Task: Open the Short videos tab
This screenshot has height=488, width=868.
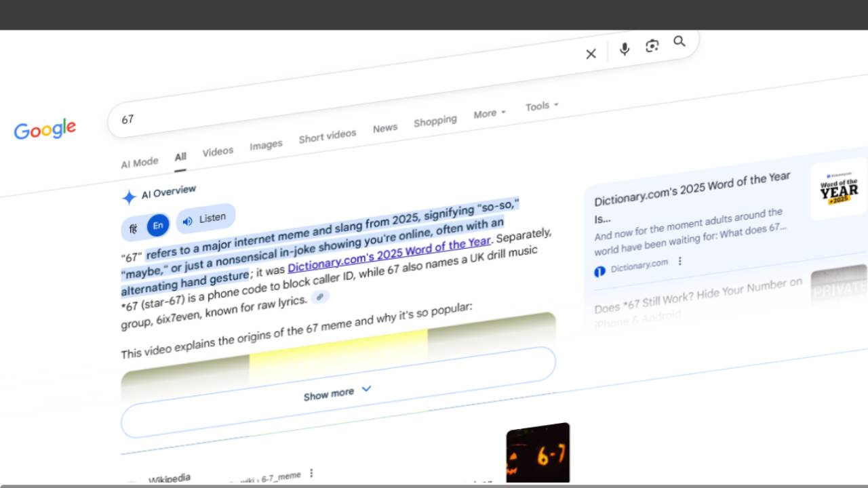Action: coord(327,136)
